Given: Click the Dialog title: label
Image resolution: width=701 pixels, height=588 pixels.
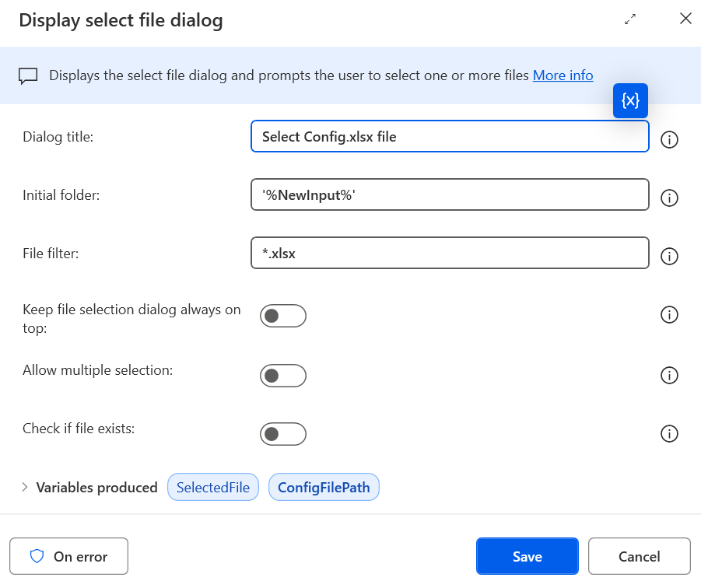Looking at the screenshot, I should (x=58, y=137).
